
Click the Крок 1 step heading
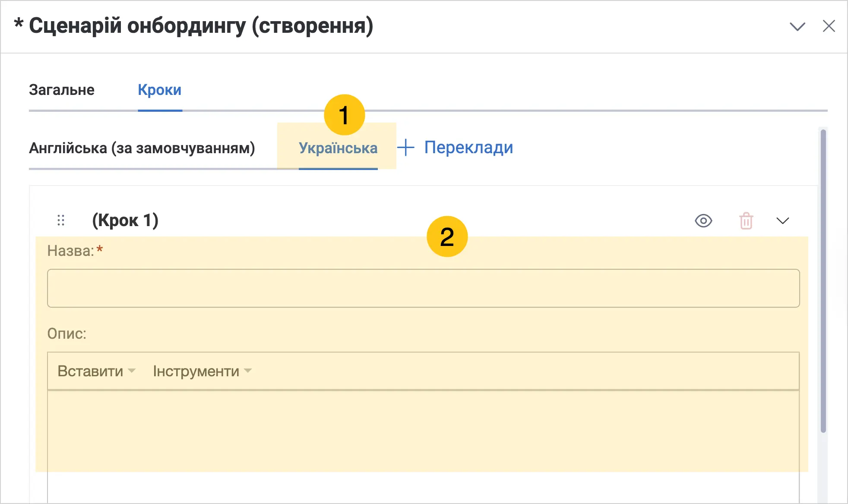[125, 220]
